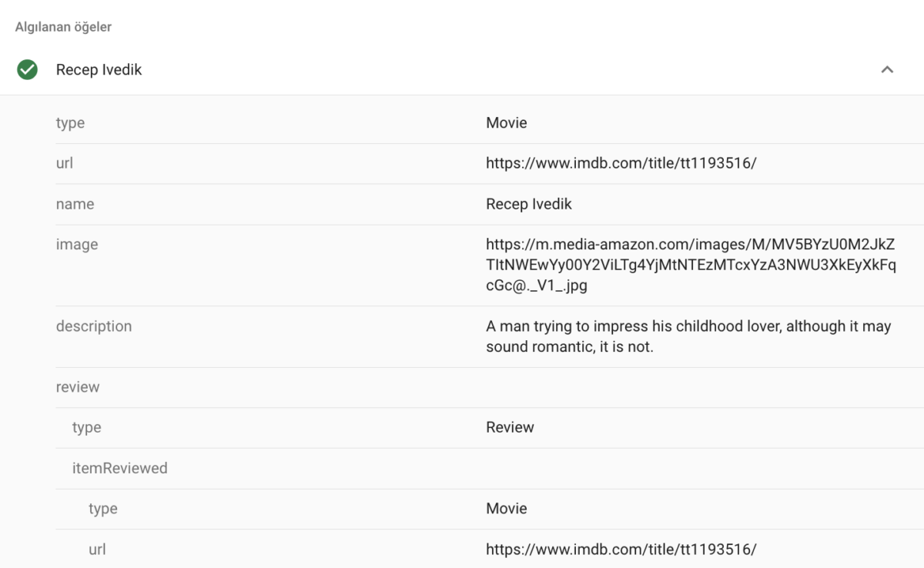Click the green checkmark icon beside Recep Ivedik

tap(28, 70)
